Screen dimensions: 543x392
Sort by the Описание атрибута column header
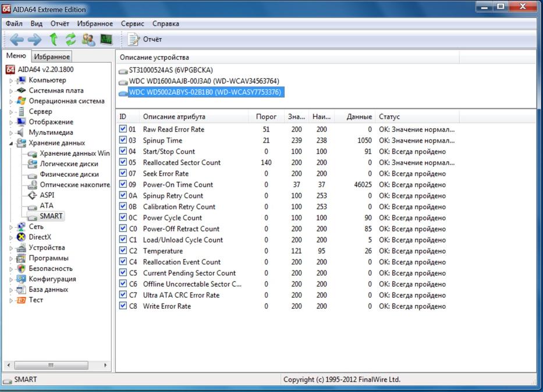pyautogui.click(x=194, y=116)
